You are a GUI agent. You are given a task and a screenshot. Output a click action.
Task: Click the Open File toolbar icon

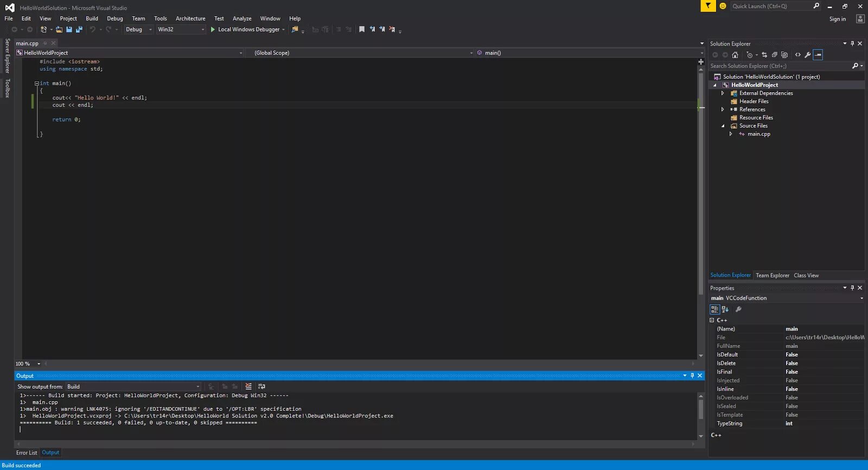[x=59, y=29]
